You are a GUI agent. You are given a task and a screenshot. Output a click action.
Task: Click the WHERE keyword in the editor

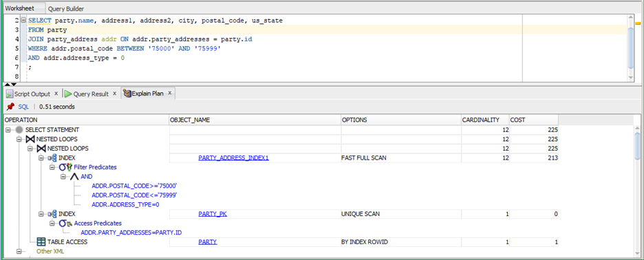(38, 48)
